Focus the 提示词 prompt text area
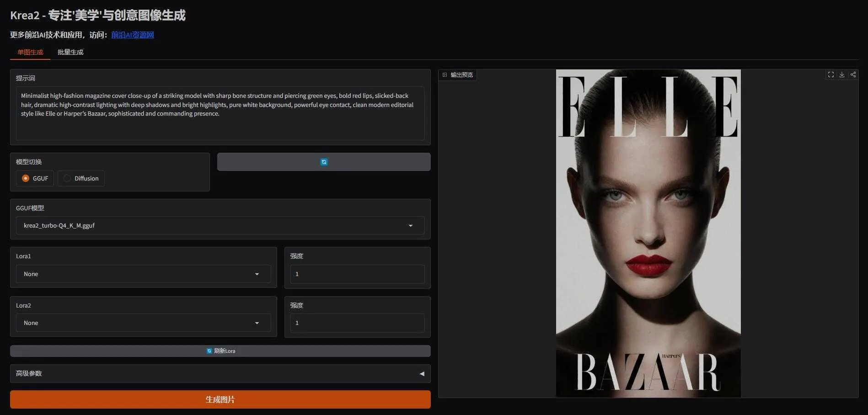The height and width of the screenshot is (415, 868). tap(220, 113)
